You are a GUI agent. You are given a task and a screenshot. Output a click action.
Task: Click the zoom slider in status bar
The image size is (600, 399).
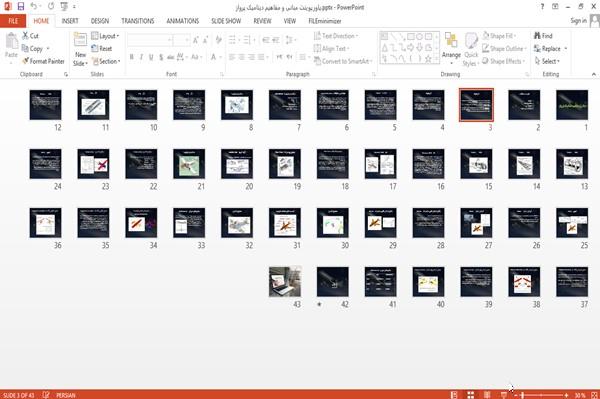541,395
